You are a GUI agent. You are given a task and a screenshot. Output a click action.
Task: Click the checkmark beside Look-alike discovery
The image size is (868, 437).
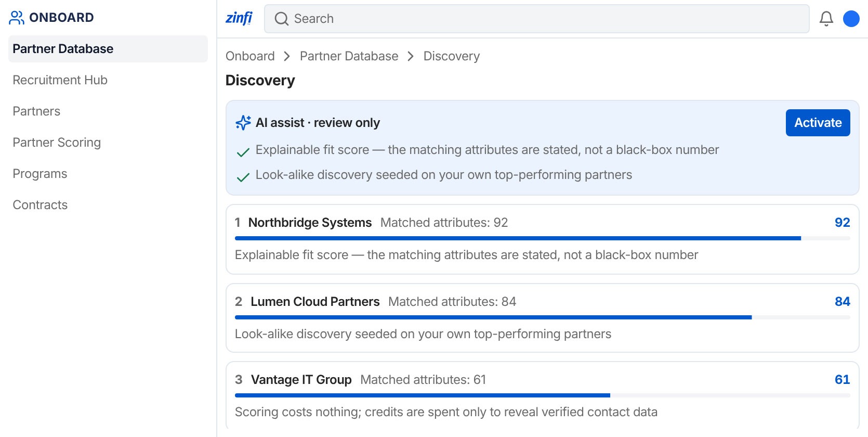click(x=243, y=177)
